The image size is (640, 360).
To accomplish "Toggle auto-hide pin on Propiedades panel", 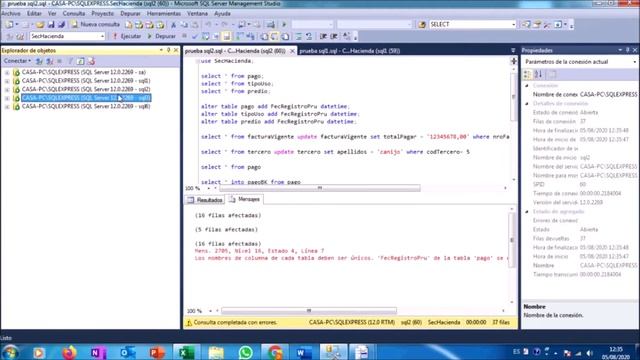I will coord(628,50).
